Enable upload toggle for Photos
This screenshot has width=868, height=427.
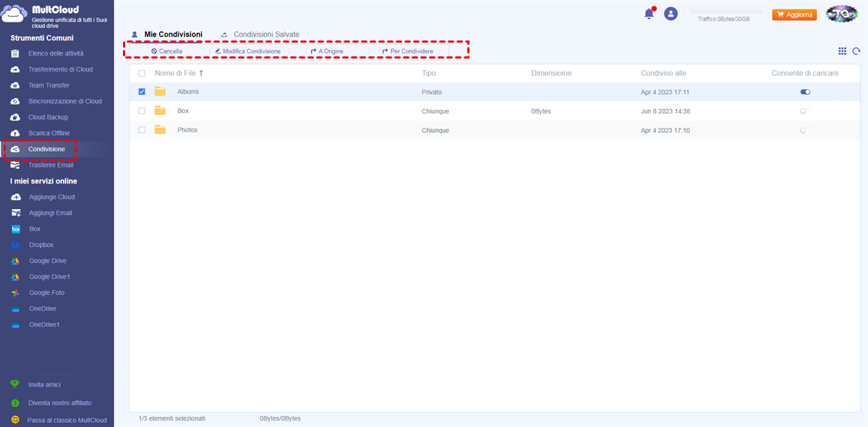coord(805,130)
